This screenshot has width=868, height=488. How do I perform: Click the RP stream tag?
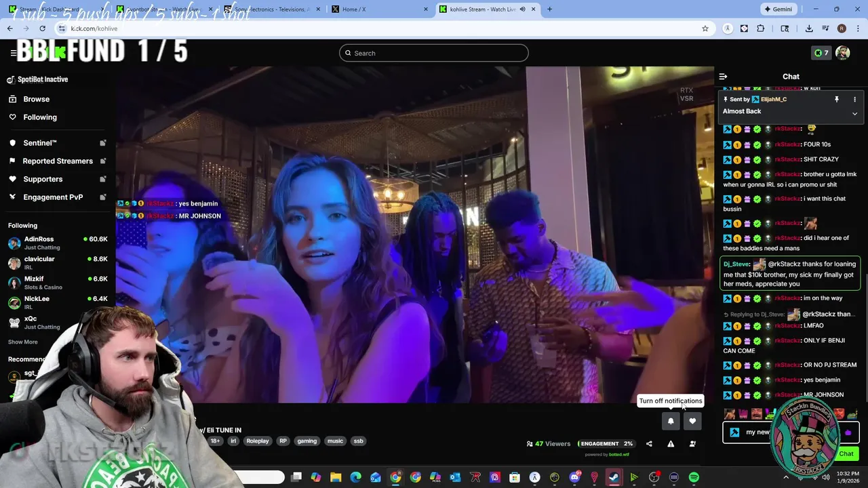point(283,441)
